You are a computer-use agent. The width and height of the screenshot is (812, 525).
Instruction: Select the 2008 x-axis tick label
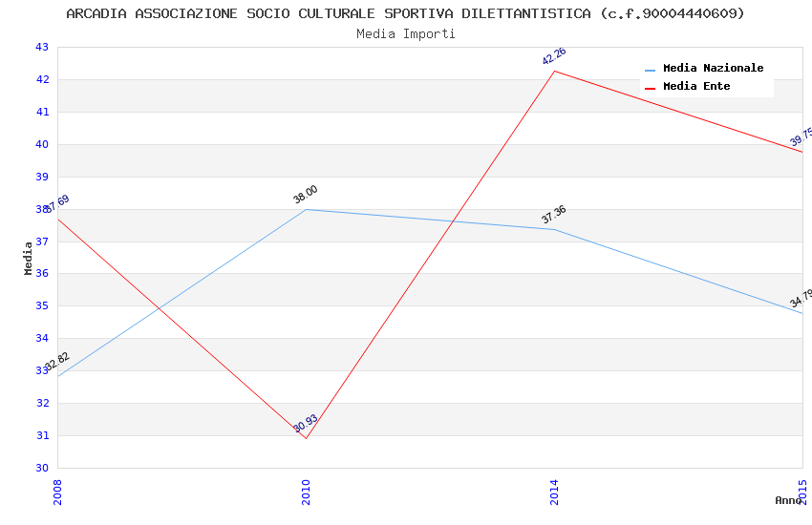57,492
